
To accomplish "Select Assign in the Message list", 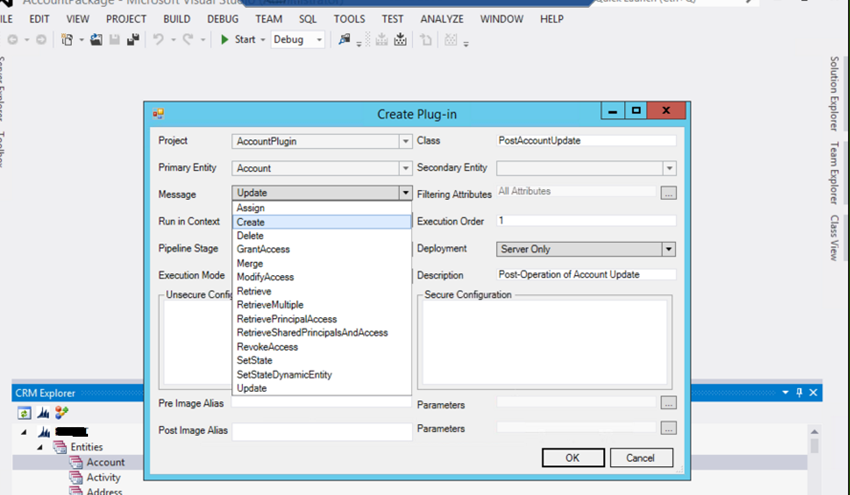I will [x=321, y=208].
